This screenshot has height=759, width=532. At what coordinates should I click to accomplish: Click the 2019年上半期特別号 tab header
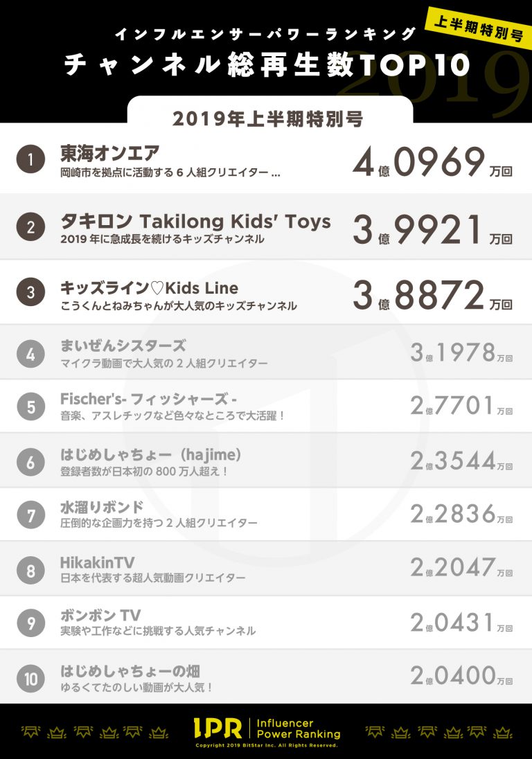coord(267,118)
